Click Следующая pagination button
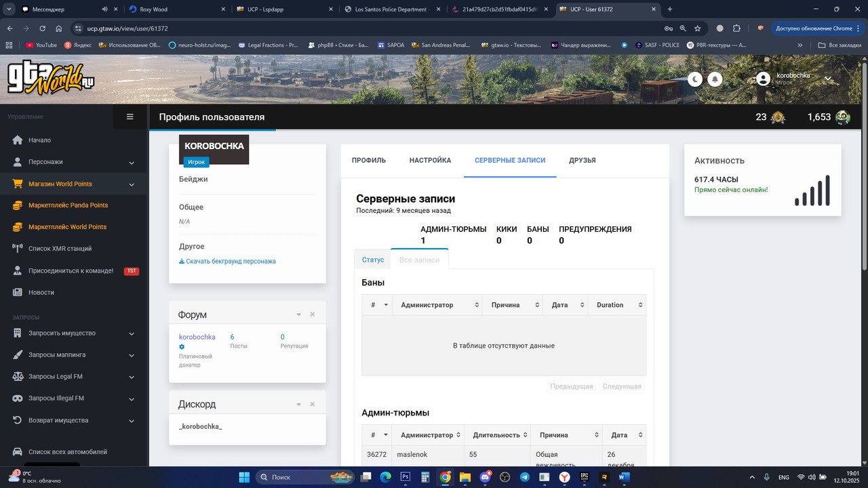This screenshot has width=868, height=488. click(x=622, y=386)
